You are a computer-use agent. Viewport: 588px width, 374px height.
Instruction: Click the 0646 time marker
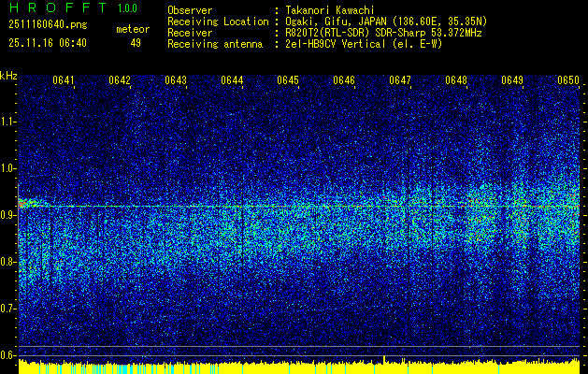[x=344, y=80]
